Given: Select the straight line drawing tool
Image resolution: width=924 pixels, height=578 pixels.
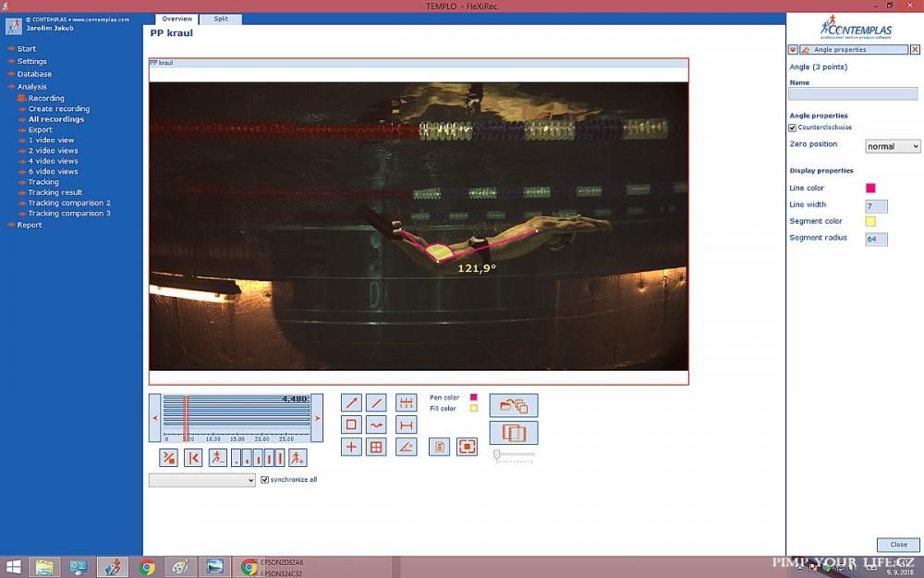Looking at the screenshot, I should tap(376, 403).
